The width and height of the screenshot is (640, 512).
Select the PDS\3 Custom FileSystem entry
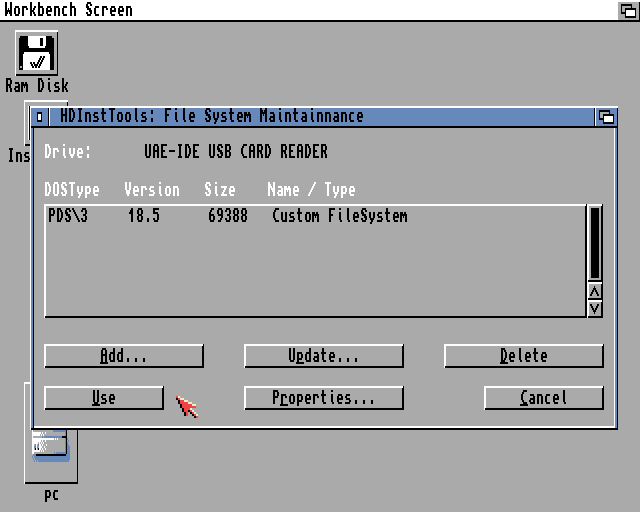click(228, 216)
